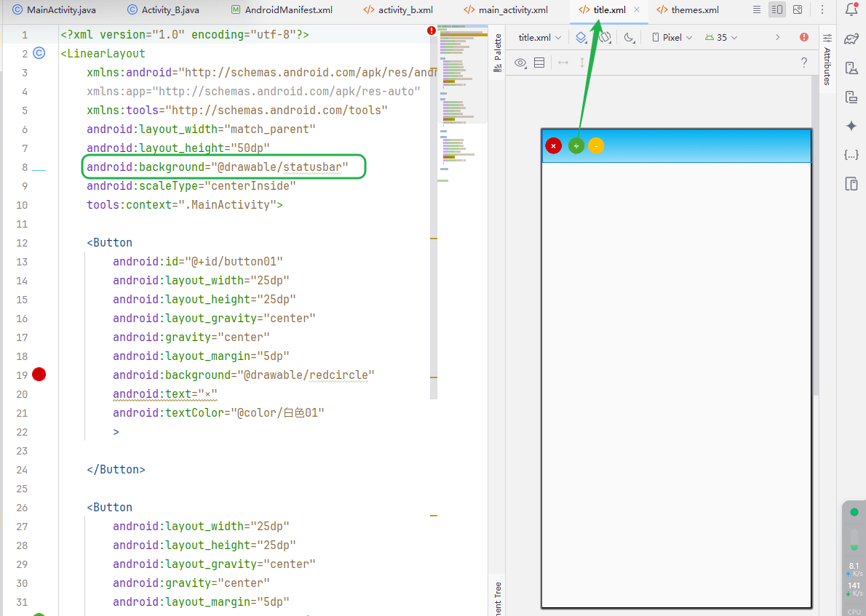Screen dimensions: 866x616
Task: Click expand vertically arrow icon
Action: click(582, 63)
